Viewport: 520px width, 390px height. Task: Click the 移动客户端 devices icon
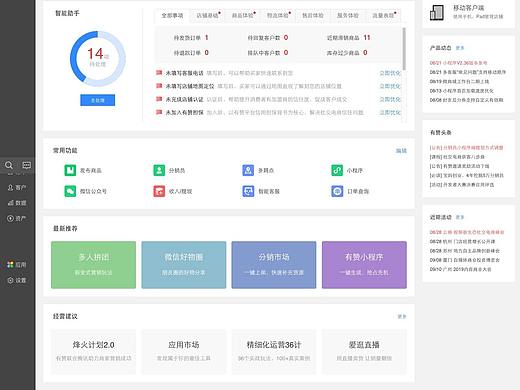pos(437,13)
